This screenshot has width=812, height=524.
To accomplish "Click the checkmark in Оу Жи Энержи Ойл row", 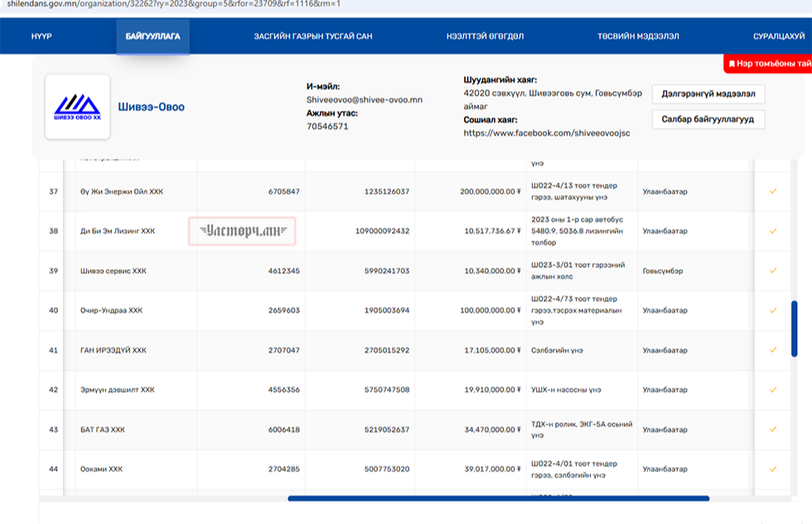I will pos(772,191).
